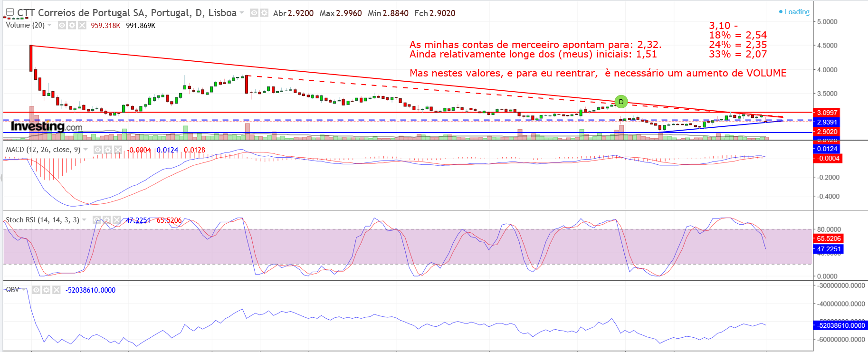Select the '24% = 2,35' annotation line
868x352 pixels.
pos(738,45)
